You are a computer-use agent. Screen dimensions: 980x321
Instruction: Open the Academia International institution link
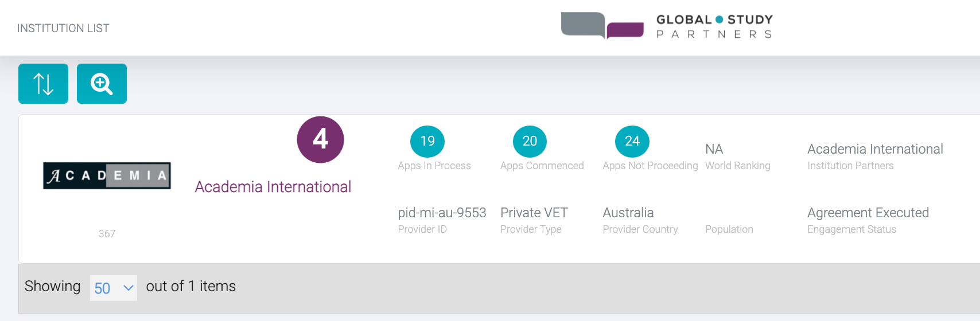(x=273, y=187)
